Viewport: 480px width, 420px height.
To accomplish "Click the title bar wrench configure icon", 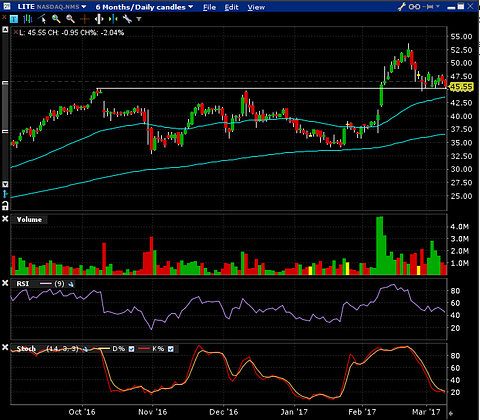I will pos(402,6).
